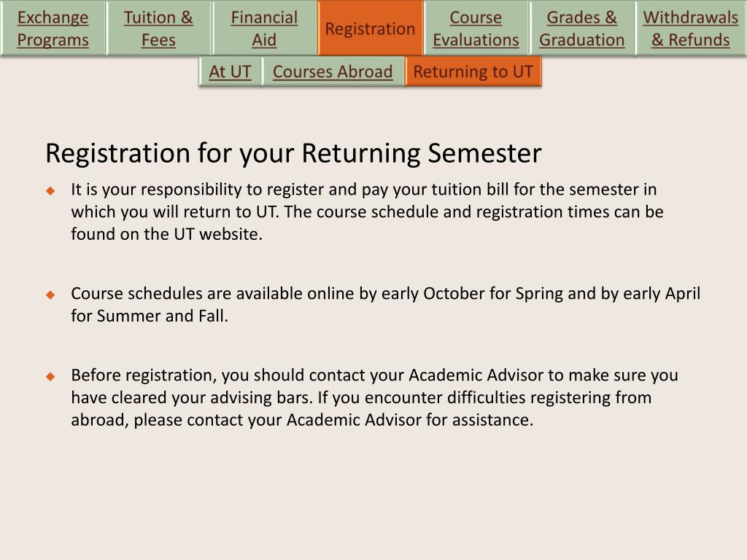Go to the Tuition & Fees tab

point(158,28)
